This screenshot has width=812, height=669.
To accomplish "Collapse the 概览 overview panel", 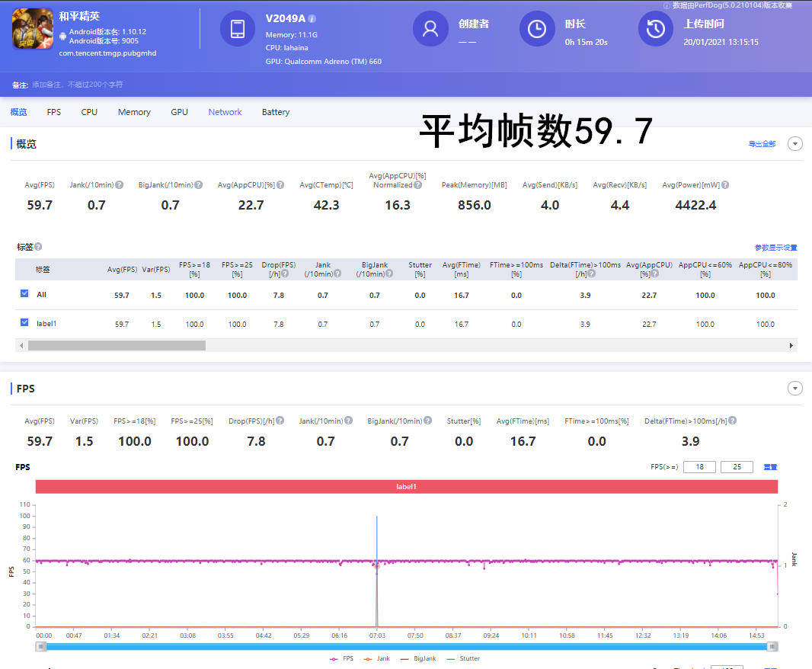I will 795,143.
